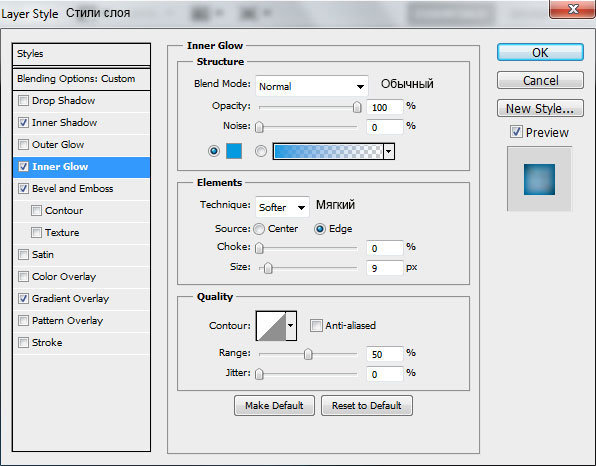Select the Bevel and Emboss label

(73, 189)
